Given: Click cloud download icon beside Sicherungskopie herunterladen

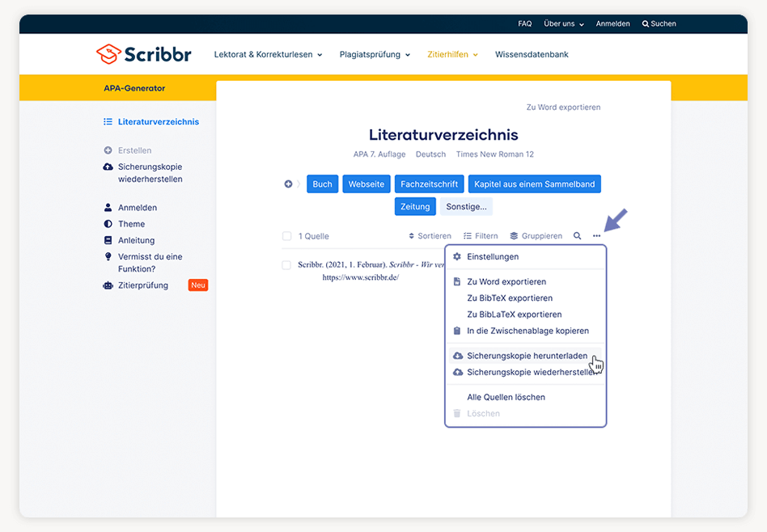Looking at the screenshot, I should pos(458,356).
